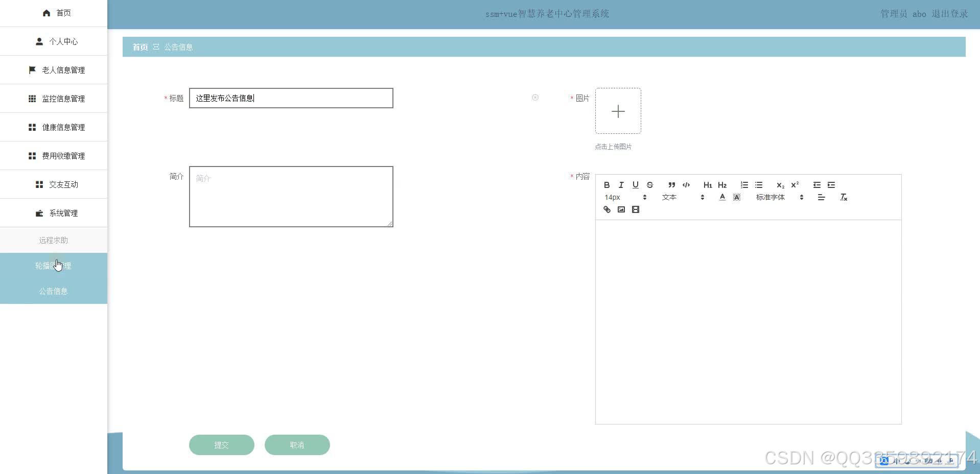
Task: Click the person icon beside 个人中心
Action: [39, 41]
